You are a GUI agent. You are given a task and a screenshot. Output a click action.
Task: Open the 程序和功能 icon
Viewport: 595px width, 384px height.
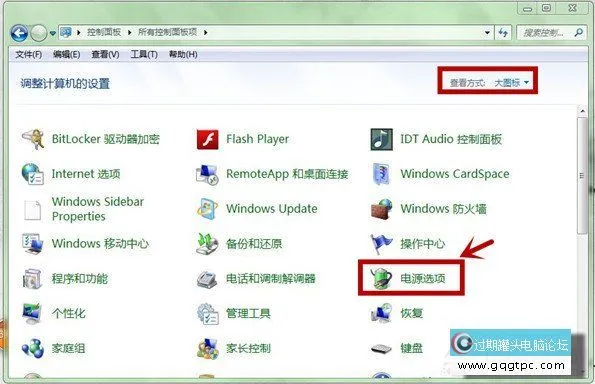[33, 279]
